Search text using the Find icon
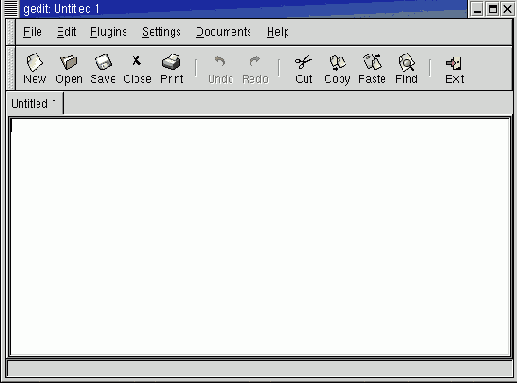This screenshot has height=383, width=517. click(x=406, y=69)
